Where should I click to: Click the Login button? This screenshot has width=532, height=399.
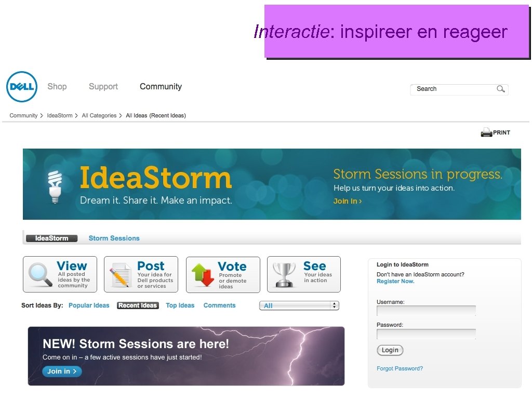pos(390,350)
